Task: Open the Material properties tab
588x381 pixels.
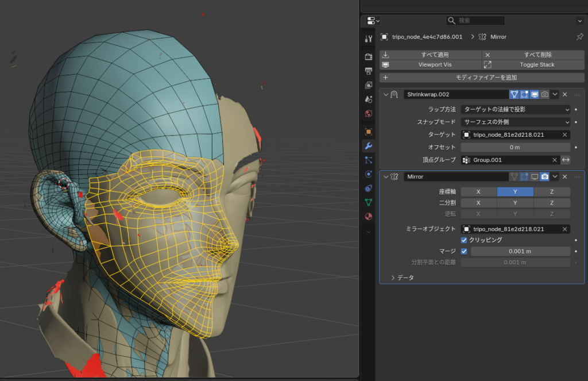Action: pos(369,217)
